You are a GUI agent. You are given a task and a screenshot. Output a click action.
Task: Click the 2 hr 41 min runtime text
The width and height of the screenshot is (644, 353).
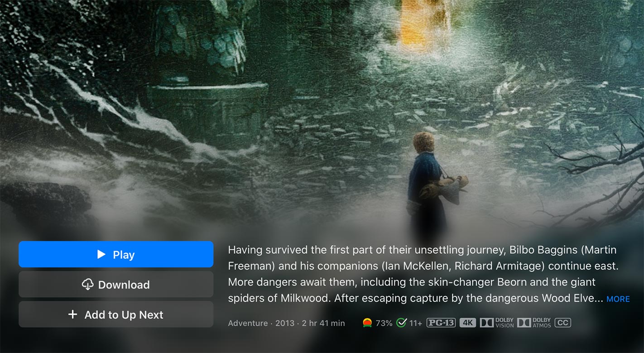click(323, 323)
